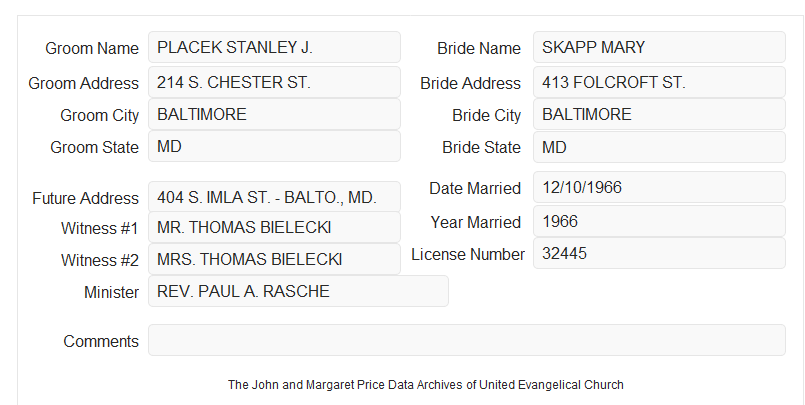Viewport: 805px width, 405px height.
Task: Click the Date Married label
Action: [475, 188]
